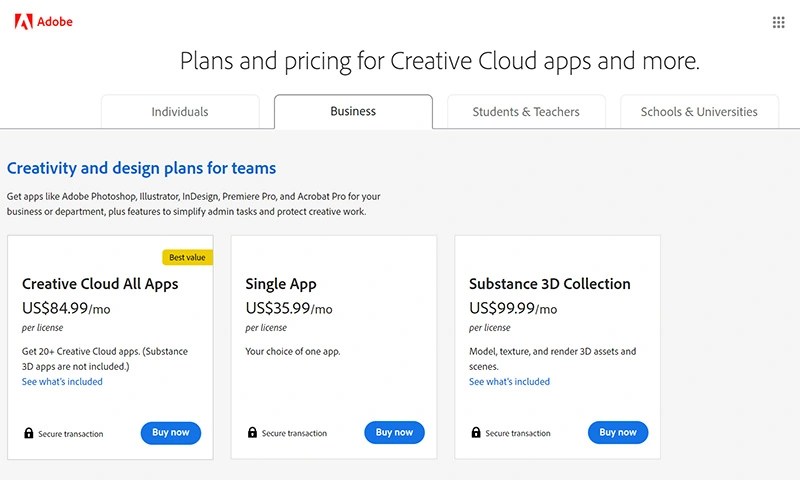Click the Single App plan heading
The image size is (800, 480).
tap(281, 284)
